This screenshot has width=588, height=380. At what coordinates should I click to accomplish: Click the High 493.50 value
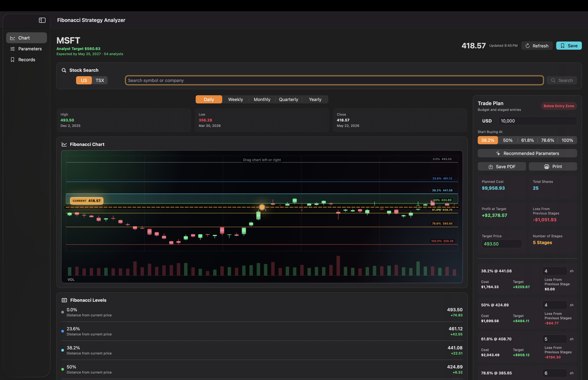67,120
